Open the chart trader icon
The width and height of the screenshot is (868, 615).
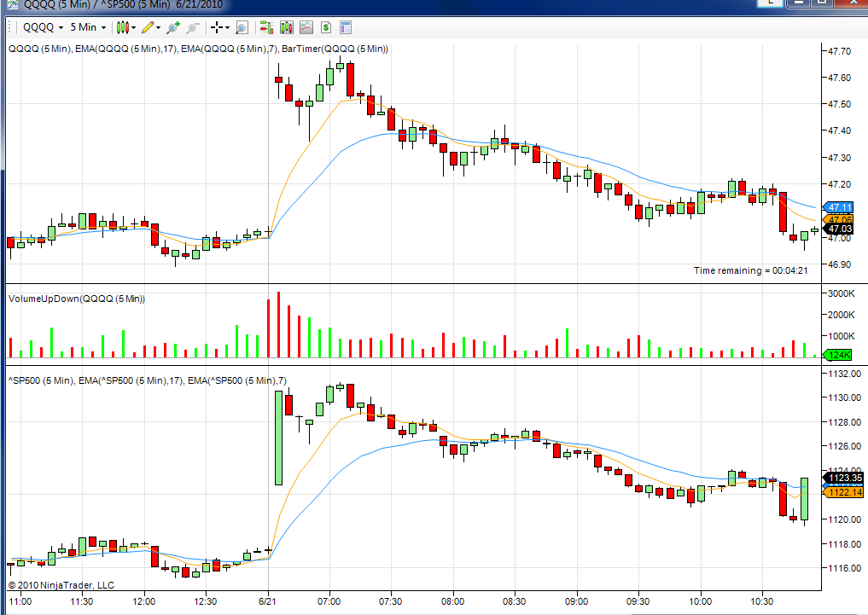267,27
